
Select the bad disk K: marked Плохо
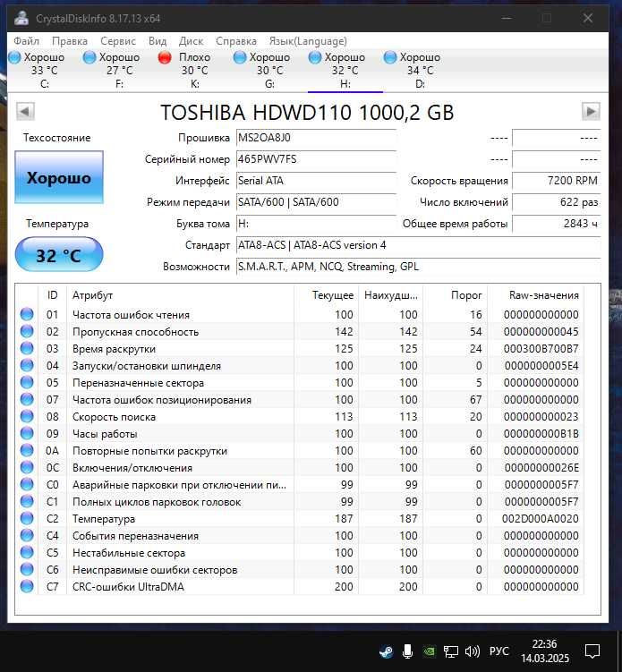[x=194, y=71]
